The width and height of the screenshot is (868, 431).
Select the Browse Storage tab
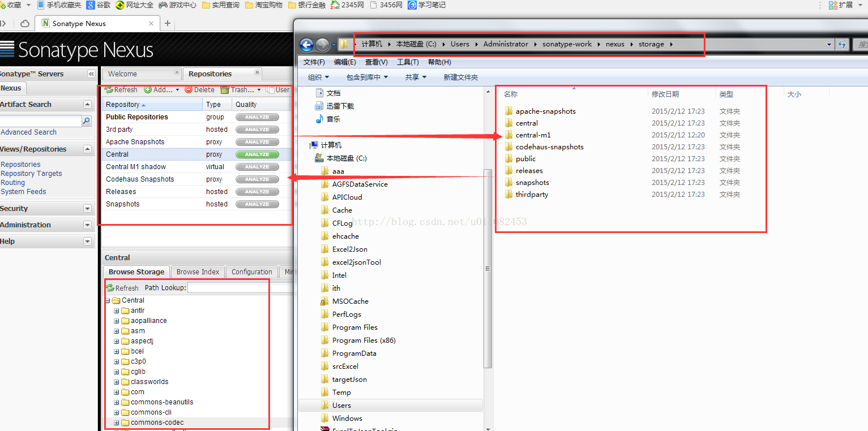[x=136, y=272]
